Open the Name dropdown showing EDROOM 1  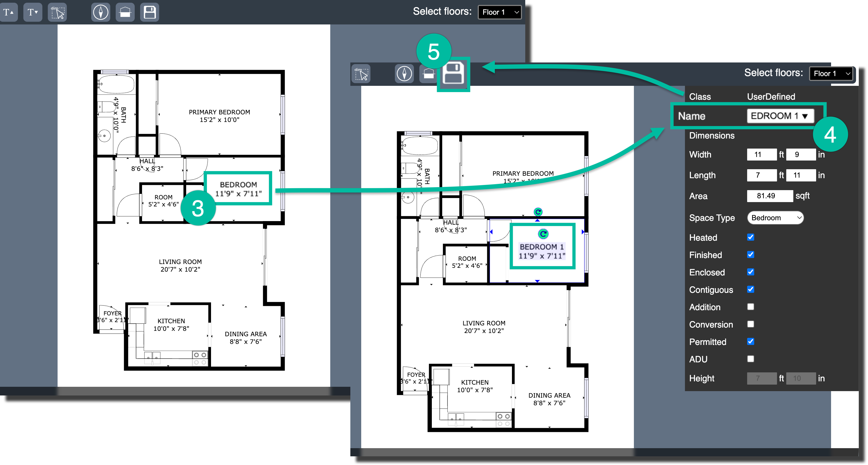(780, 116)
